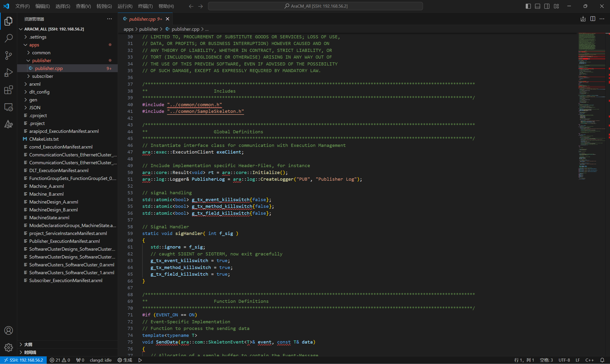Expand the subscriber folder
This screenshot has height=364, width=610.
pos(42,76)
